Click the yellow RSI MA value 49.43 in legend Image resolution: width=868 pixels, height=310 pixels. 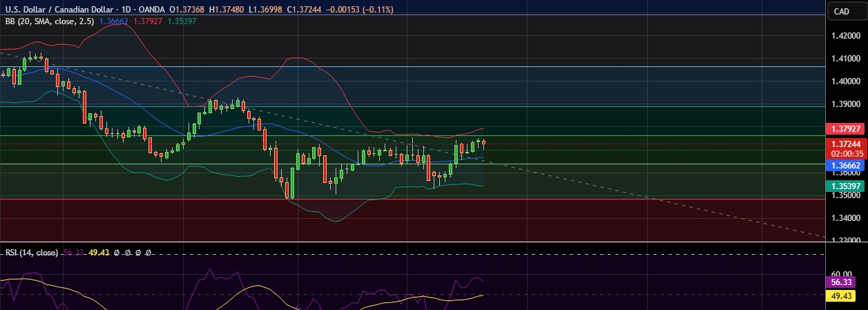pos(99,253)
